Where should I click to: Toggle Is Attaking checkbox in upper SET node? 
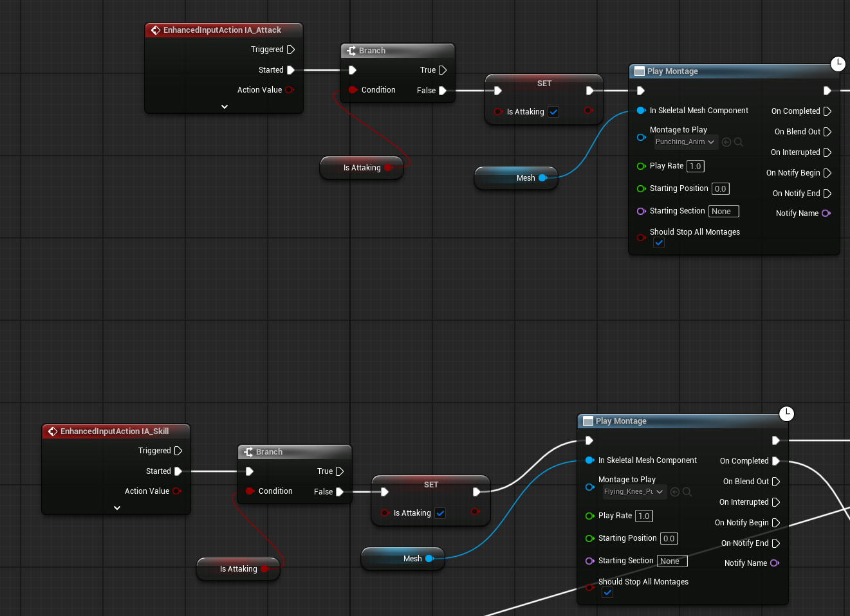(x=553, y=112)
